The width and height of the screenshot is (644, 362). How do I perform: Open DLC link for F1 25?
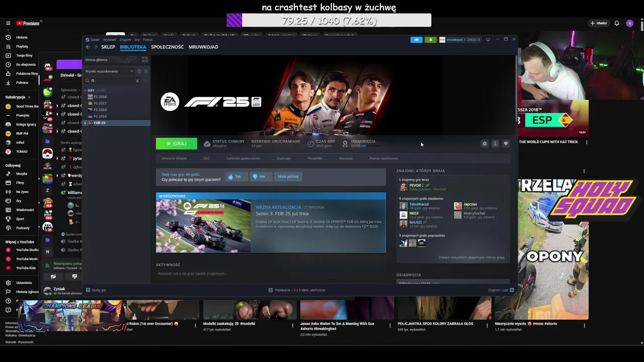click(206, 158)
